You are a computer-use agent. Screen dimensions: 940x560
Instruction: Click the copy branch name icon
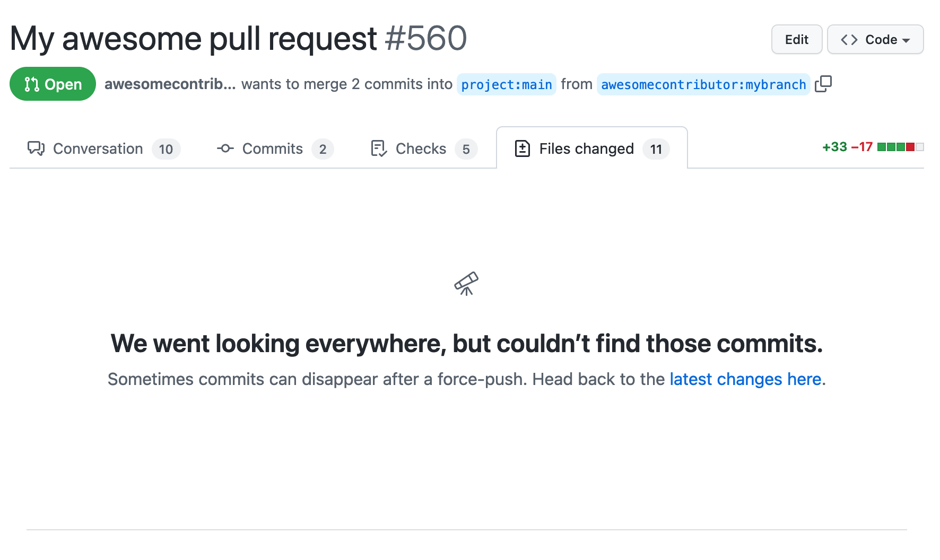824,84
